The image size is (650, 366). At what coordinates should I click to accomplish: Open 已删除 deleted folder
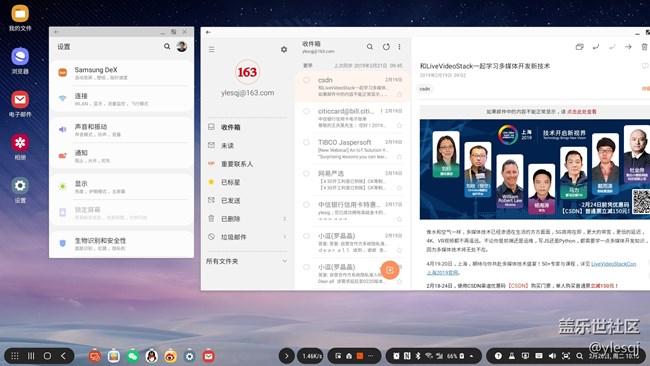pos(247,218)
